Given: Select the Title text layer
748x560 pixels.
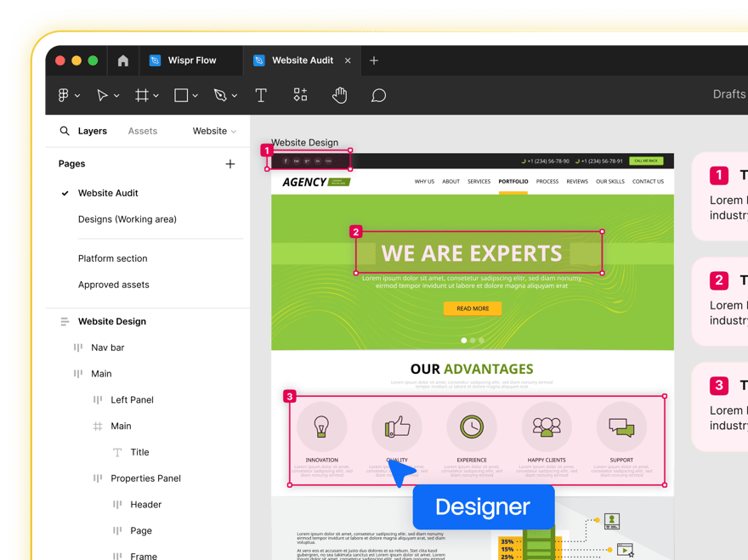Looking at the screenshot, I should (x=139, y=452).
